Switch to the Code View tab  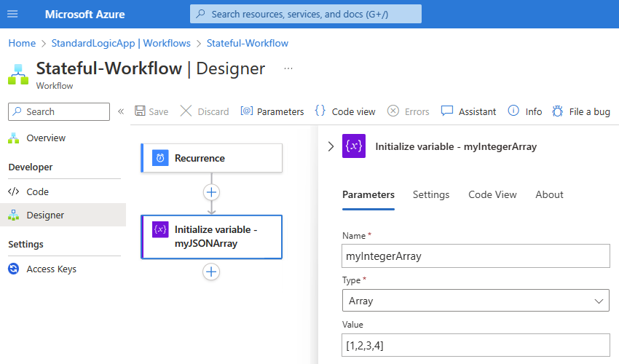click(492, 194)
